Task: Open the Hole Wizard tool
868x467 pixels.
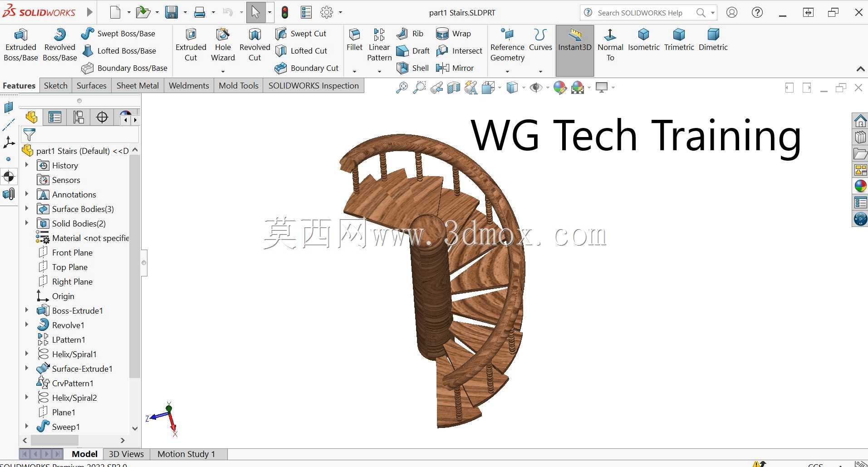Action: (223, 45)
